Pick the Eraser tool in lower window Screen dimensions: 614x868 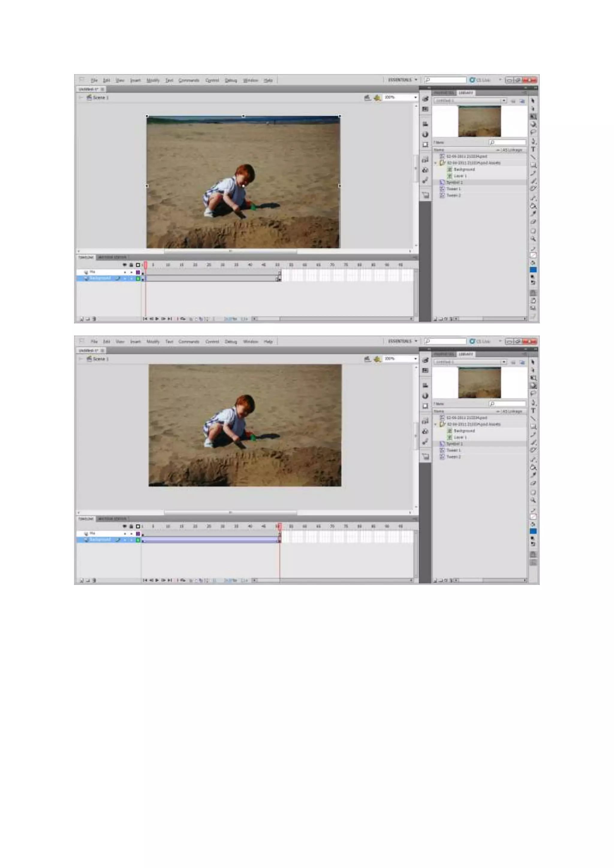[x=533, y=483]
